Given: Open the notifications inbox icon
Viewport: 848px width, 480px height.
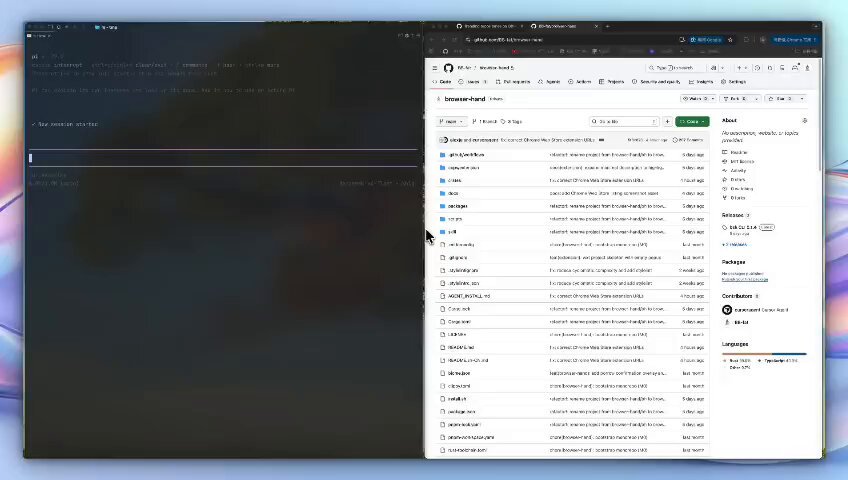Looking at the screenshot, I should [x=795, y=68].
